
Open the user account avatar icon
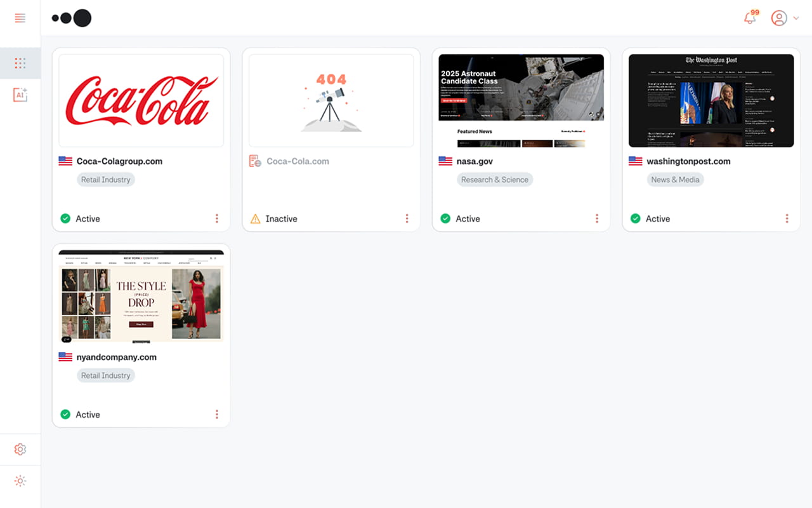pos(779,18)
